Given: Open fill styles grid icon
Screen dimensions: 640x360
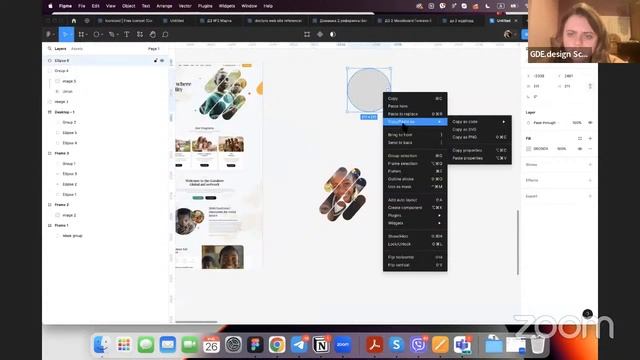Looking at the screenshot, I should tap(580, 138).
